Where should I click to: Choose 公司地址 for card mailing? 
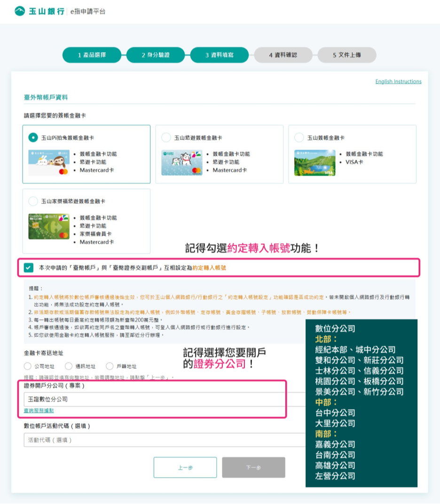pos(28,366)
